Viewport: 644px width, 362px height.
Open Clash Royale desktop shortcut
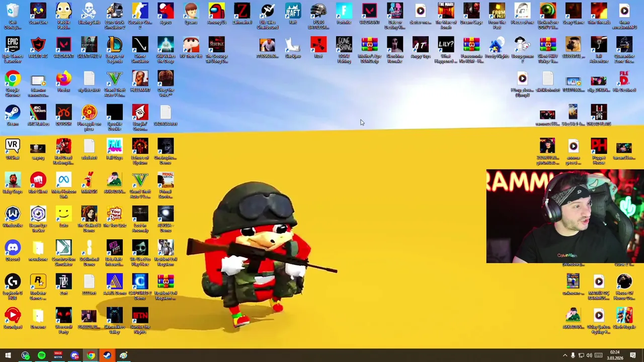tap(624, 317)
